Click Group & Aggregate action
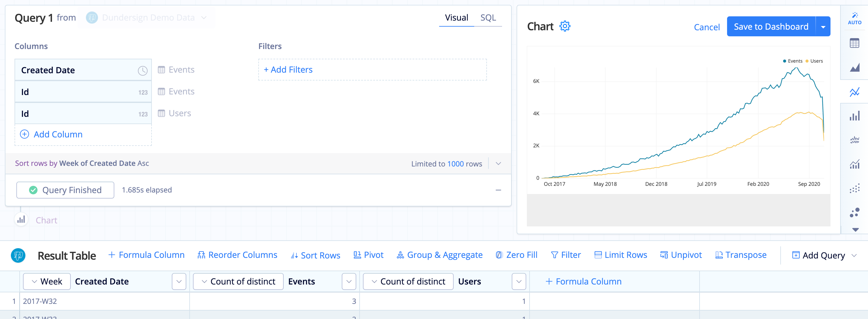This screenshot has height=319, width=868. (x=439, y=255)
